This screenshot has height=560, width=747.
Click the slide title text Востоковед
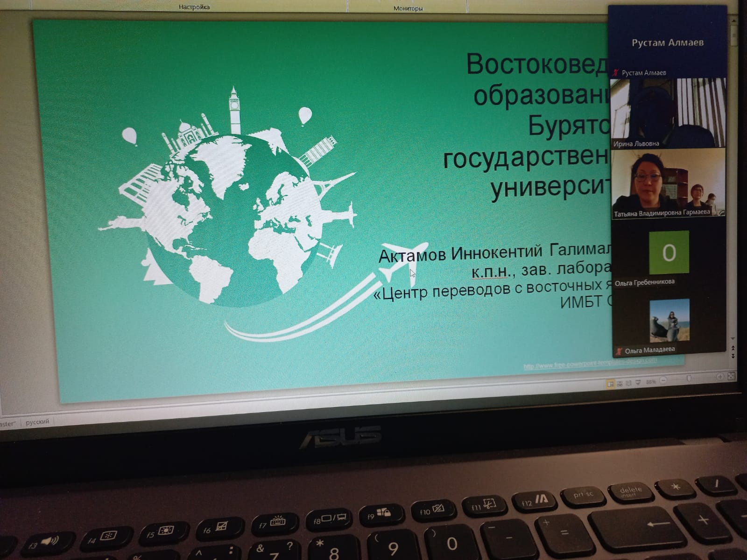click(537, 64)
